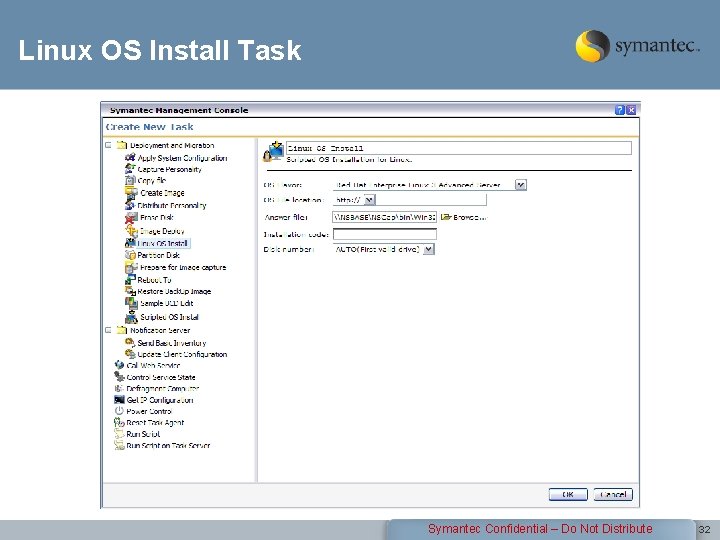Click the Answer file path field
This screenshot has width=720, height=540.
click(x=384, y=217)
